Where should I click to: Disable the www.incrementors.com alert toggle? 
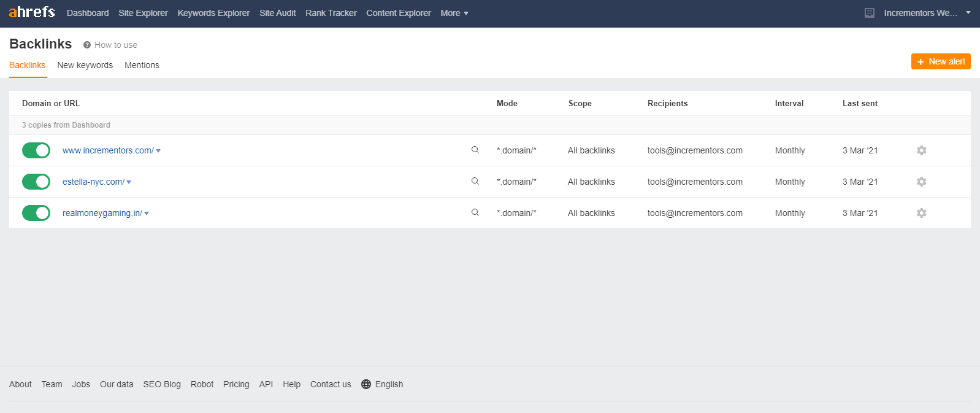(36, 150)
